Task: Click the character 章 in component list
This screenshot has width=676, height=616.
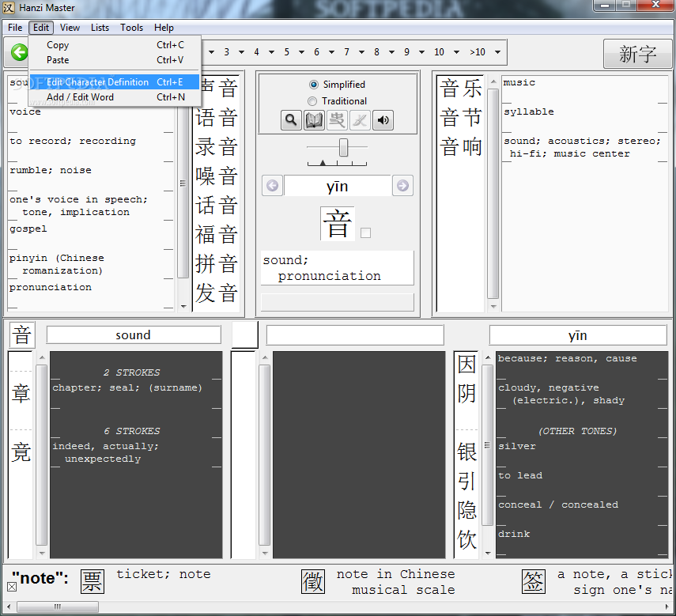Action: click(21, 394)
